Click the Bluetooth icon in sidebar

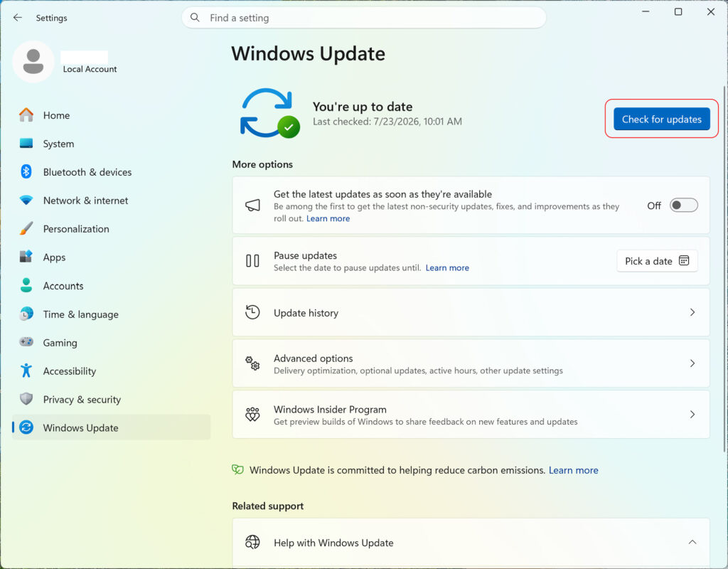(26, 172)
